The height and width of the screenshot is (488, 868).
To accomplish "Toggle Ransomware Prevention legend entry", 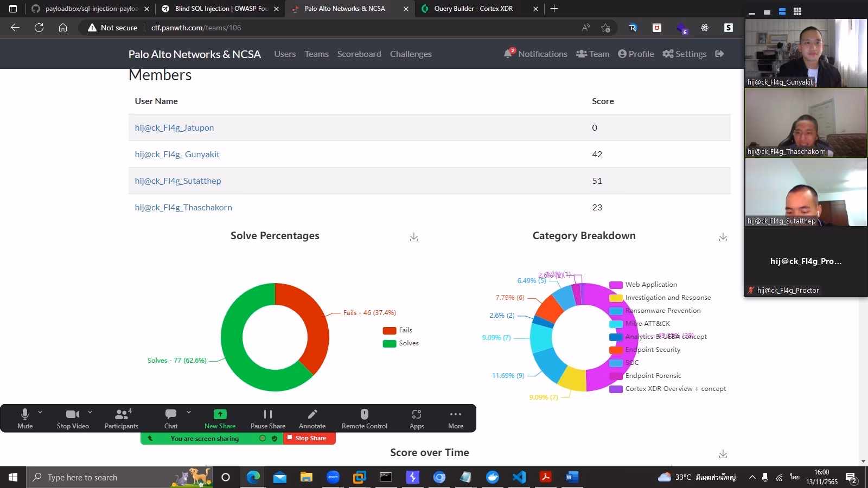I will [655, 311].
